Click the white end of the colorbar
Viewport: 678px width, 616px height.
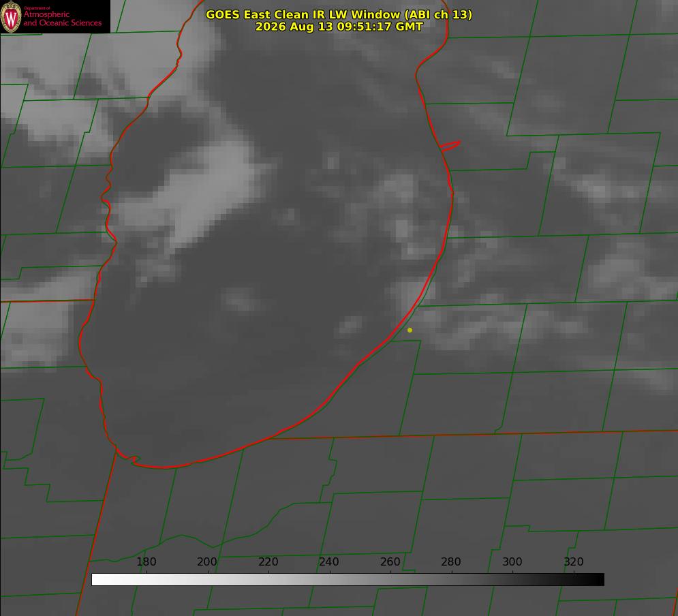[x=99, y=580]
